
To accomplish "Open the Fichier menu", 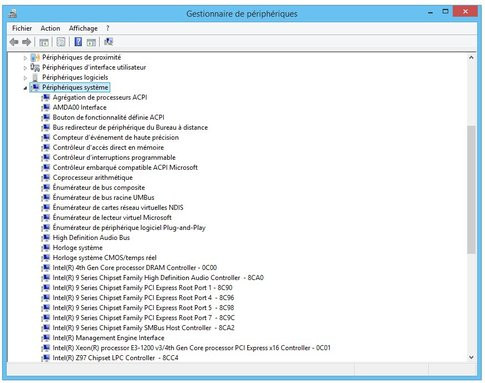I will pyautogui.click(x=22, y=28).
